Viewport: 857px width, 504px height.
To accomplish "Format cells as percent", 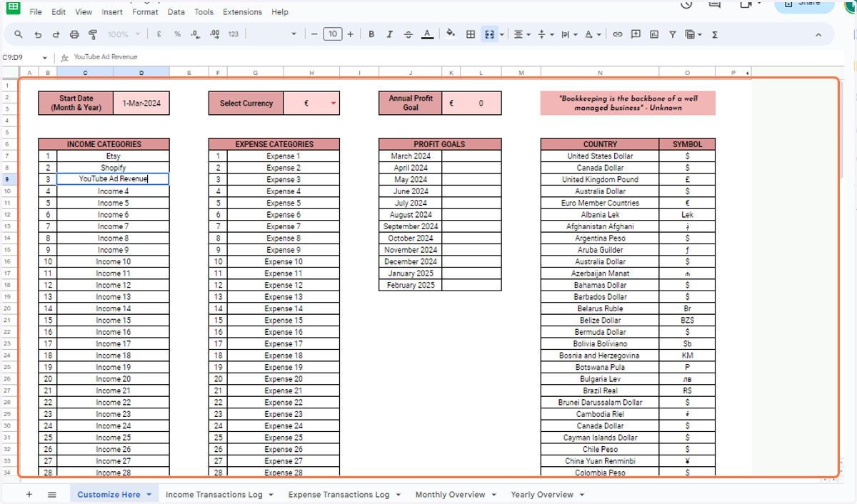I will (x=177, y=34).
